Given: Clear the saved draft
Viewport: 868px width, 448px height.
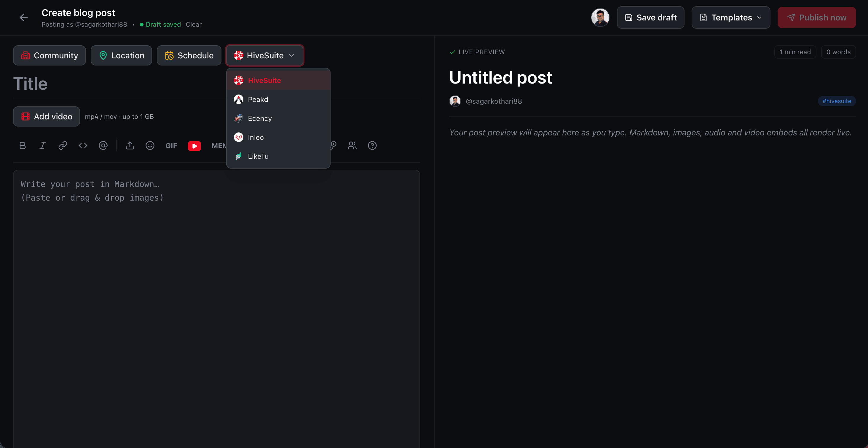Looking at the screenshot, I should [x=193, y=25].
